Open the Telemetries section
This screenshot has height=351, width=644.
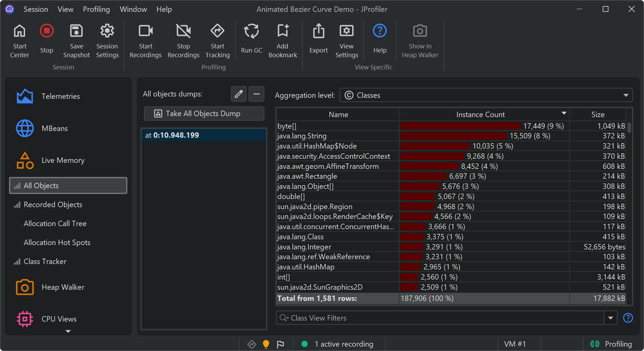pyautogui.click(x=61, y=96)
